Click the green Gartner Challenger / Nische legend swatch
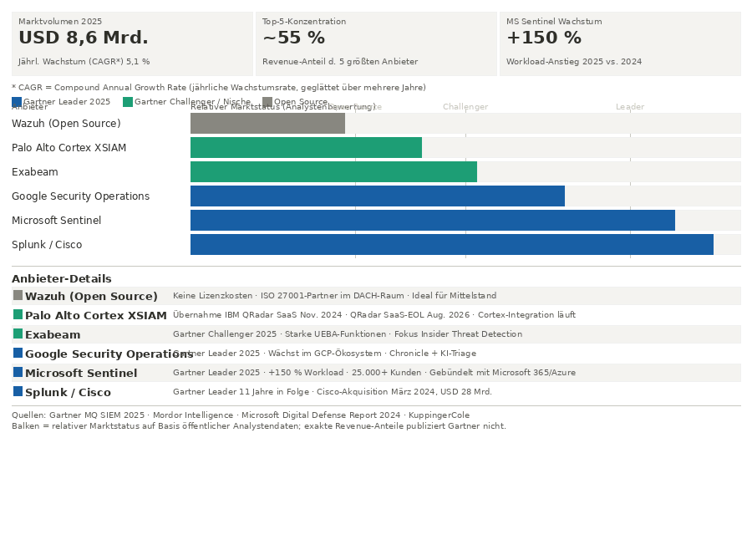 point(128,102)
